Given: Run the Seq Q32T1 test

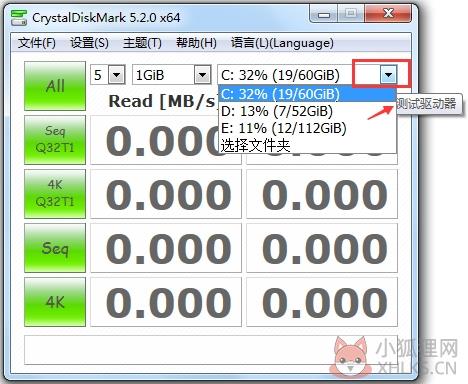Looking at the screenshot, I should 55,140.
